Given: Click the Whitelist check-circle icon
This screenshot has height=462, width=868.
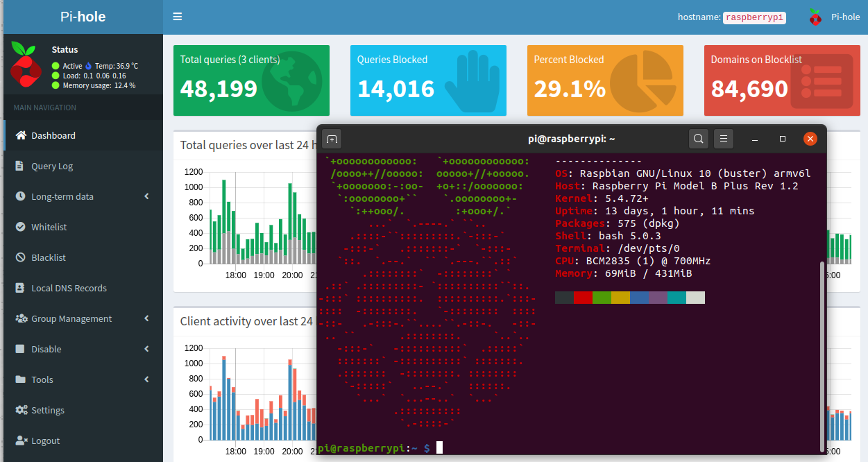Looking at the screenshot, I should tap(19, 227).
